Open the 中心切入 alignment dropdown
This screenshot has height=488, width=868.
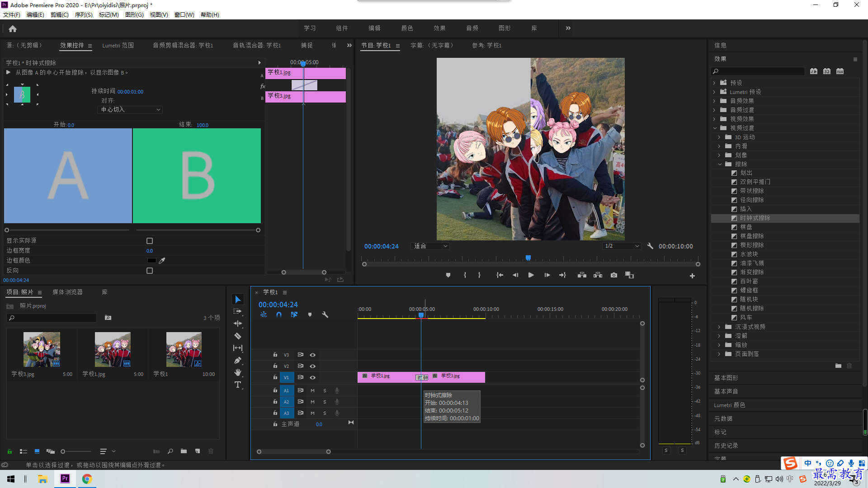point(130,110)
